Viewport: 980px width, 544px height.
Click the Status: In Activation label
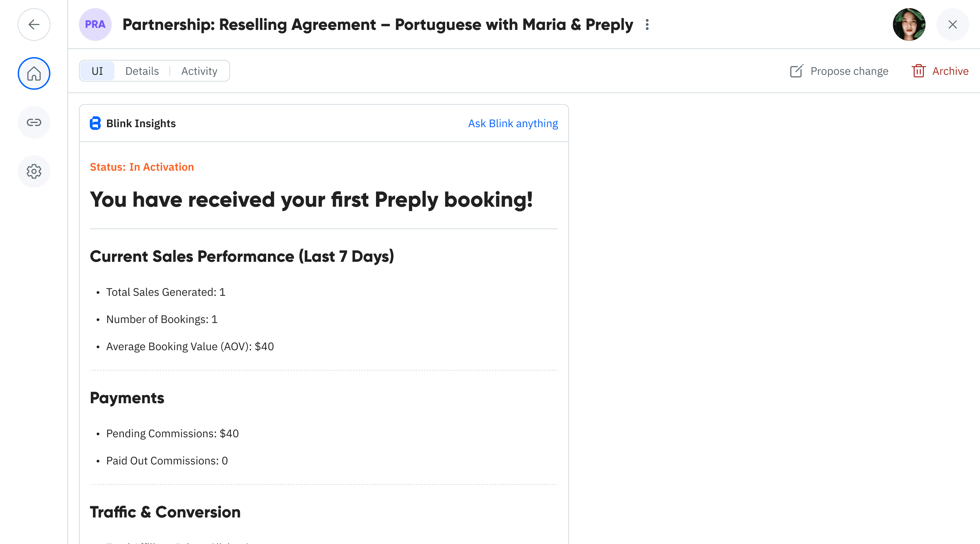[142, 167]
